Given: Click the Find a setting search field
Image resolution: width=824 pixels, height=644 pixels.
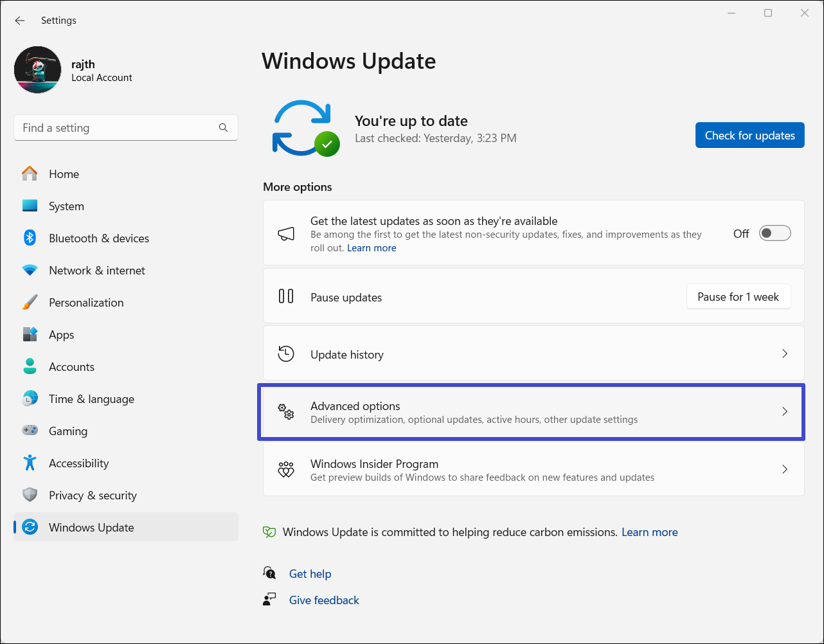Looking at the screenshot, I should pos(116,128).
